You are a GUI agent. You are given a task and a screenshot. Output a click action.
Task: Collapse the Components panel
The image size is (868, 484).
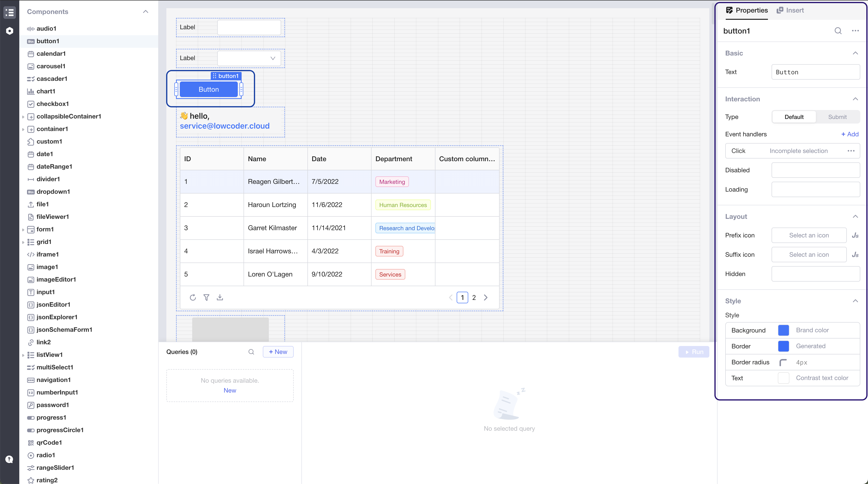click(x=146, y=12)
